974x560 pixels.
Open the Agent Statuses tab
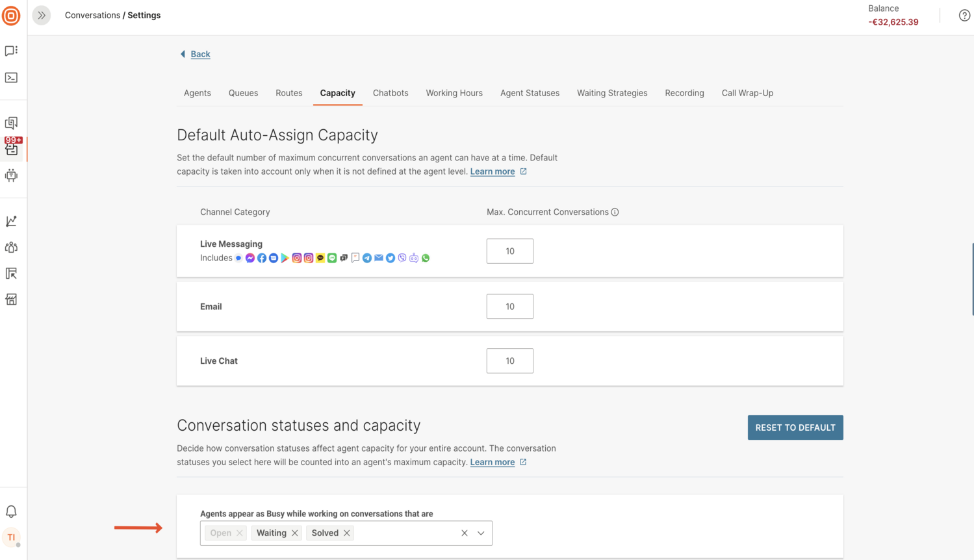pos(530,93)
